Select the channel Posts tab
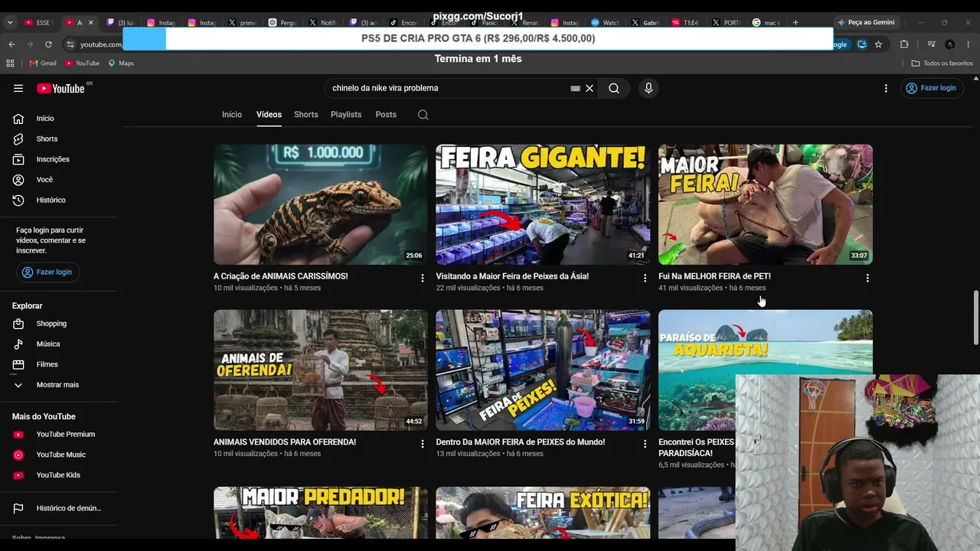 (x=386, y=115)
